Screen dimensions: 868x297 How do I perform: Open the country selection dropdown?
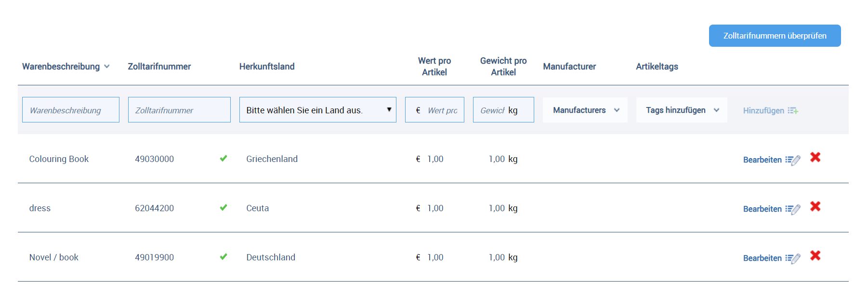(x=317, y=110)
